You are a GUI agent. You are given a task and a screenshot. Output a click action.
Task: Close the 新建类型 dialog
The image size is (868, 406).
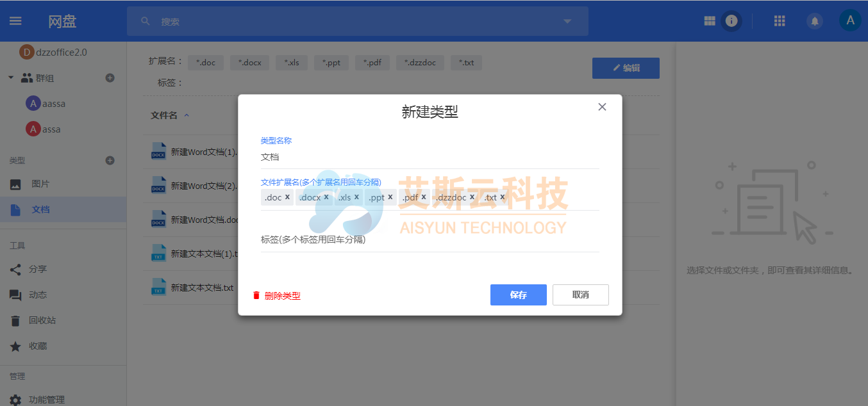[x=602, y=107]
